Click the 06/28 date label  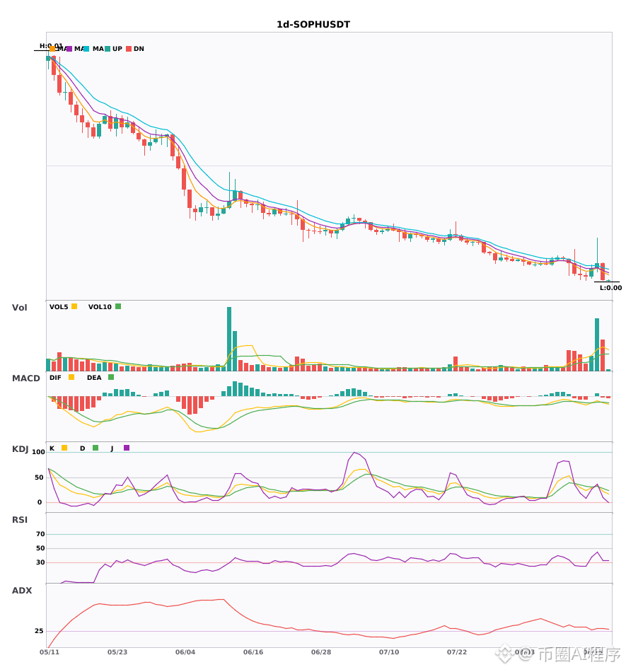pos(321,652)
